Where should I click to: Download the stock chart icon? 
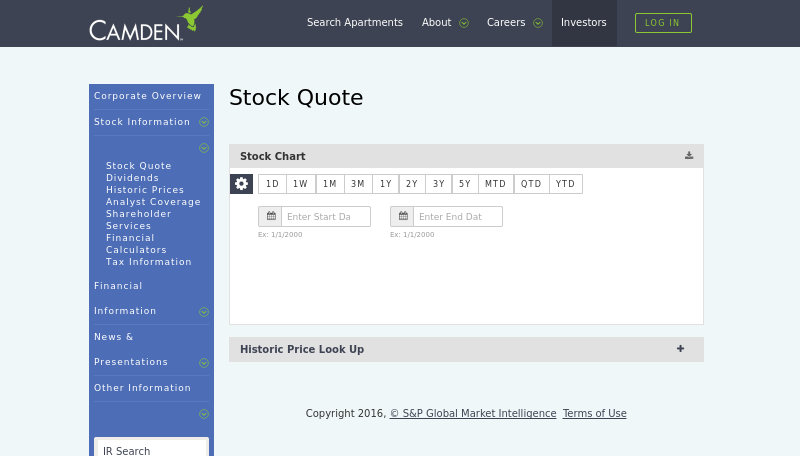689,156
